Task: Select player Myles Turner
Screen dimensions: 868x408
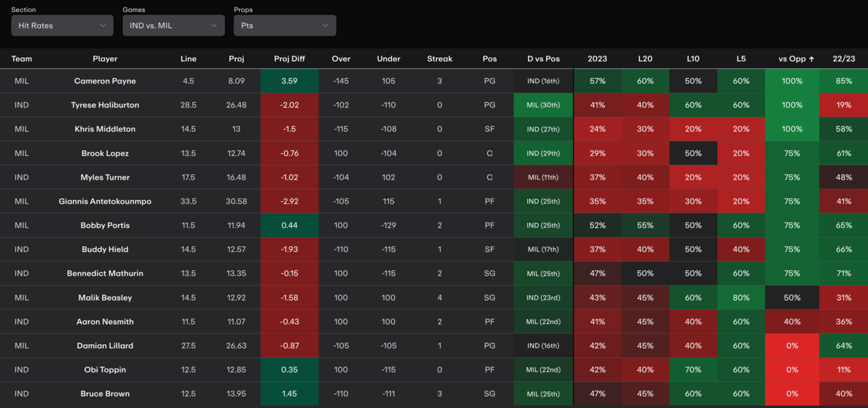Action: pos(105,177)
